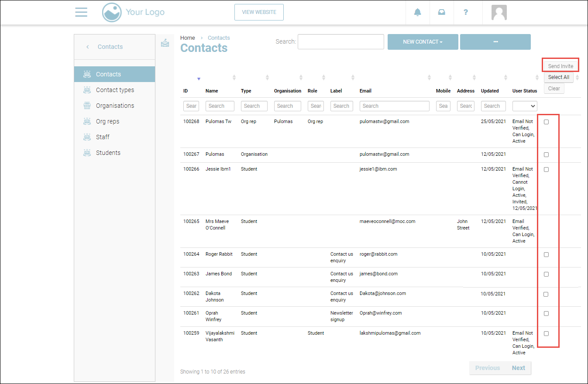The image size is (588, 384).
Task: Select the checkbox for Roger Rabbit
Action: coord(546,255)
